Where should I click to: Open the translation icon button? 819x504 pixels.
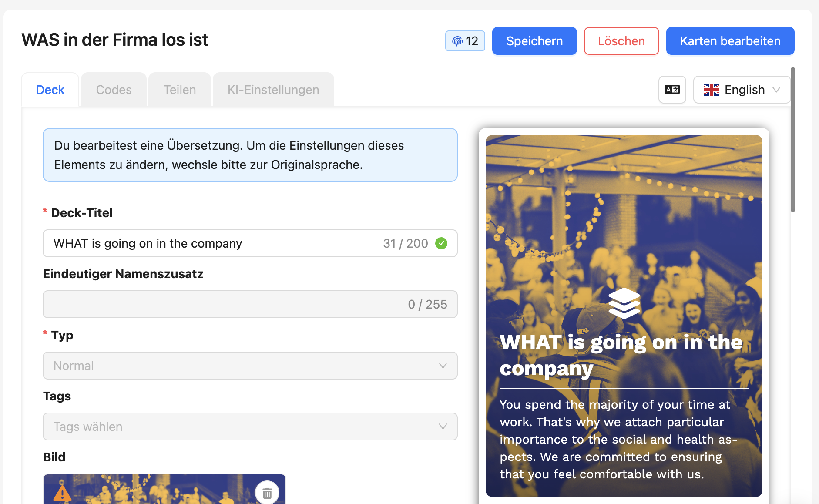(x=672, y=90)
